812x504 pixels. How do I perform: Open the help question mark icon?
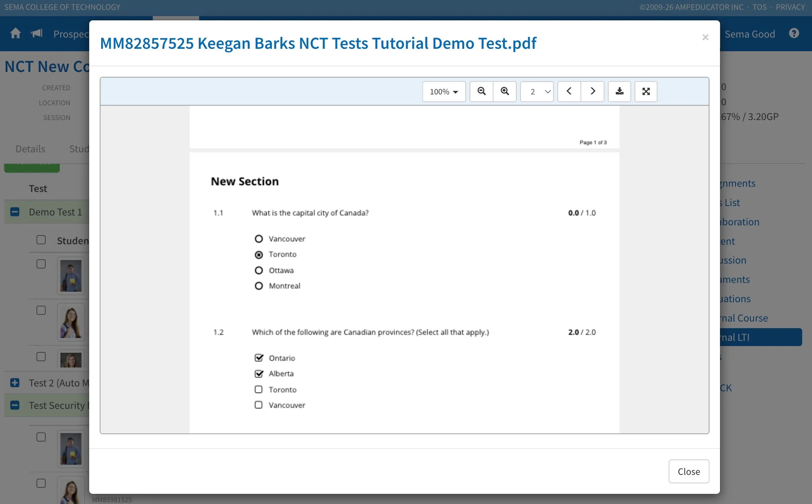794,33
